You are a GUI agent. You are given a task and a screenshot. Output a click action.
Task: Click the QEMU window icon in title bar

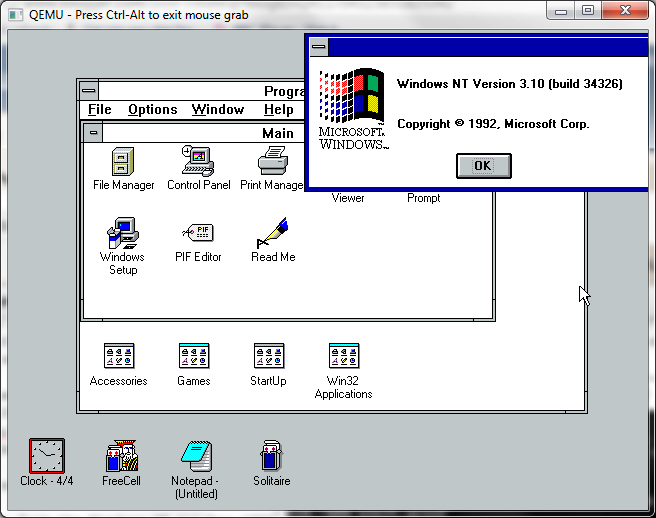click(x=15, y=15)
